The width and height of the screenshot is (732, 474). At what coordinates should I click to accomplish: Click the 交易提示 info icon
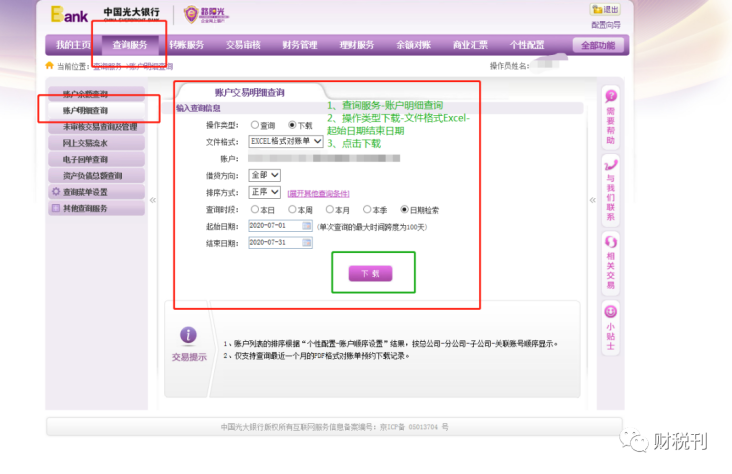(188, 334)
